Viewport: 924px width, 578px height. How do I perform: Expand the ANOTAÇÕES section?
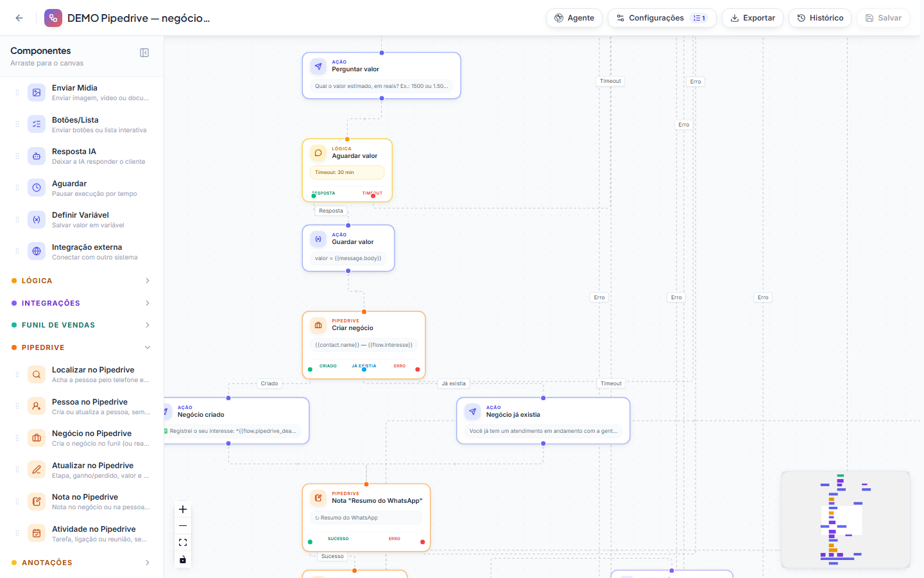81,563
